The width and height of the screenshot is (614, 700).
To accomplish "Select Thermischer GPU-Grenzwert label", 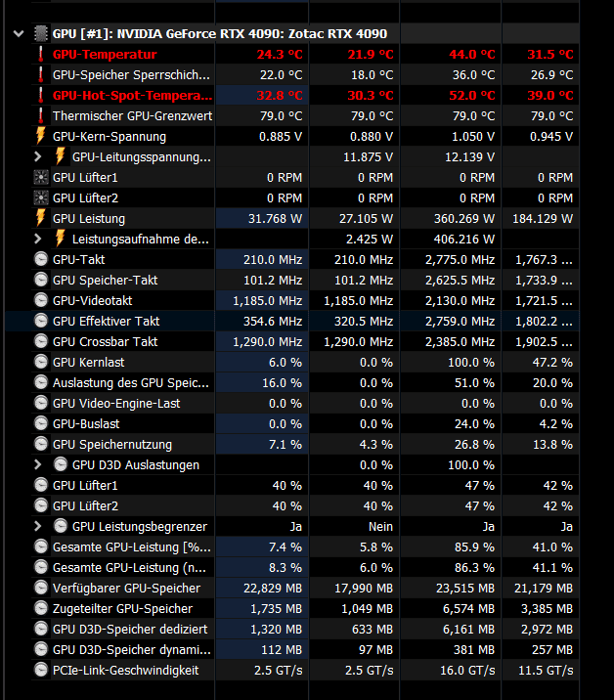I will [x=132, y=116].
